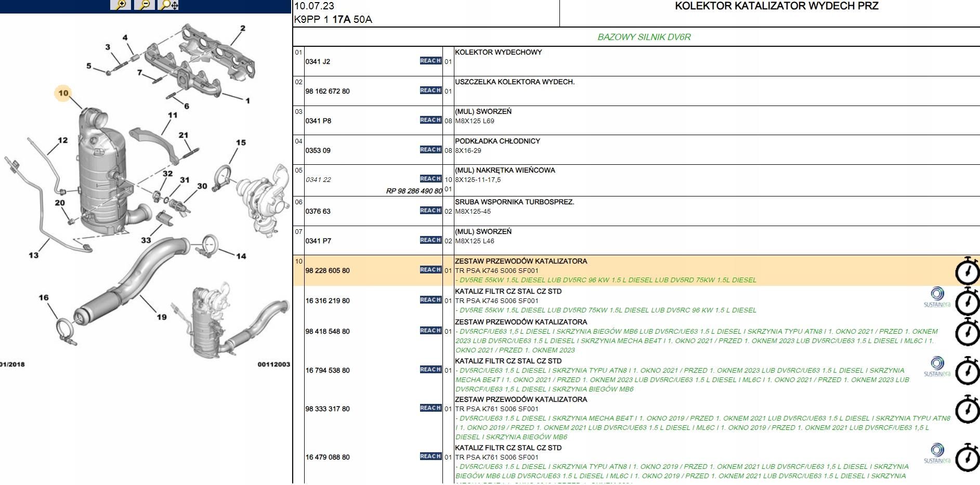Click the stopwatch icon for part 98 418 548 80
The image size is (980, 485).
coord(967,332)
